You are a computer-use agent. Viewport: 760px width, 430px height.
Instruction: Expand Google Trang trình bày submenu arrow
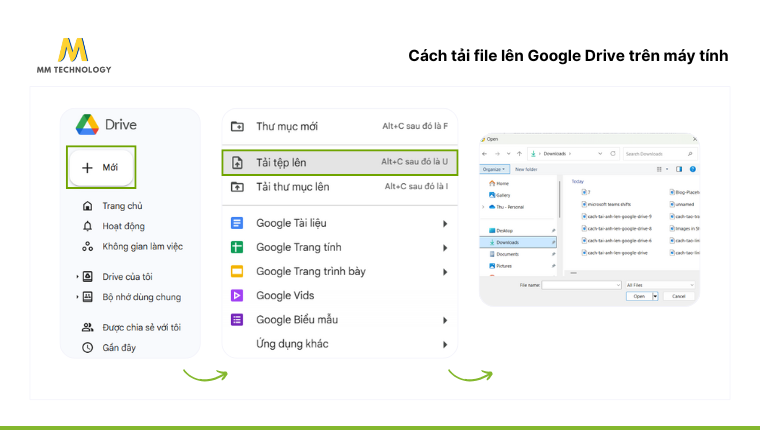[x=445, y=272]
